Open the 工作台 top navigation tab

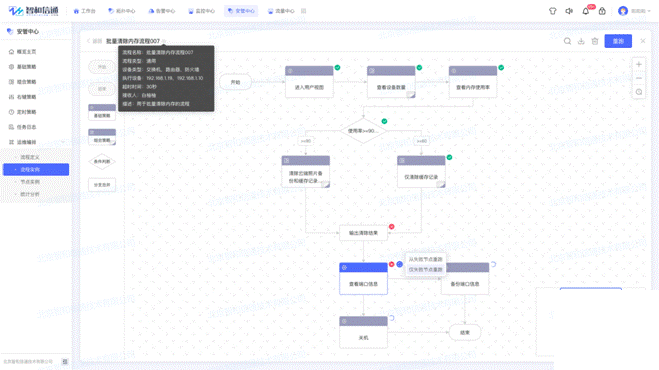[x=84, y=11]
